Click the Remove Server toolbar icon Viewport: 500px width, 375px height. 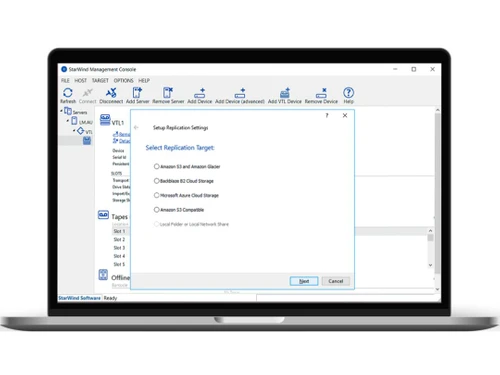[x=168, y=92]
